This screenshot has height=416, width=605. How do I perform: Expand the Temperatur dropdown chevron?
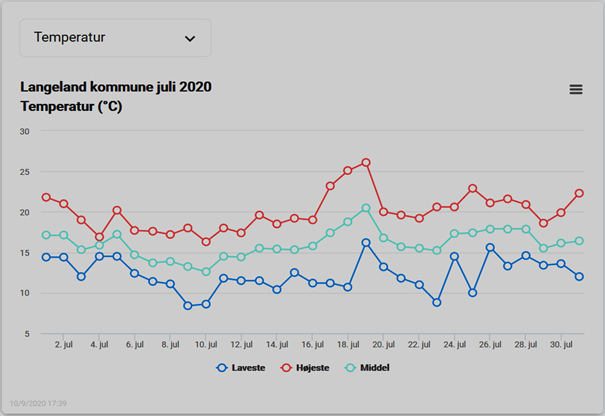pos(190,39)
